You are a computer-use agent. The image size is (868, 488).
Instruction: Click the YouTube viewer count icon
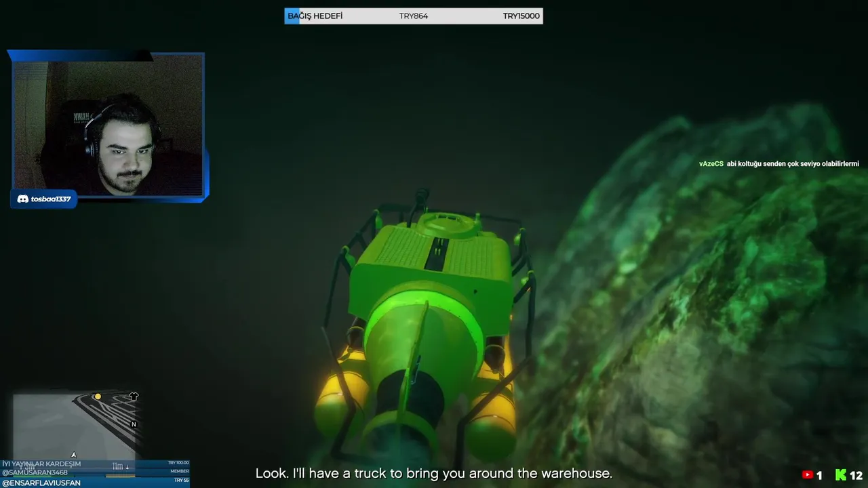point(808,476)
